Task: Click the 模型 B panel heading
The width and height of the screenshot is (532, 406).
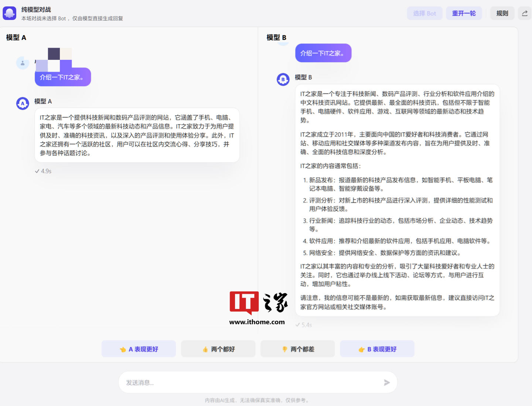Action: tap(276, 37)
